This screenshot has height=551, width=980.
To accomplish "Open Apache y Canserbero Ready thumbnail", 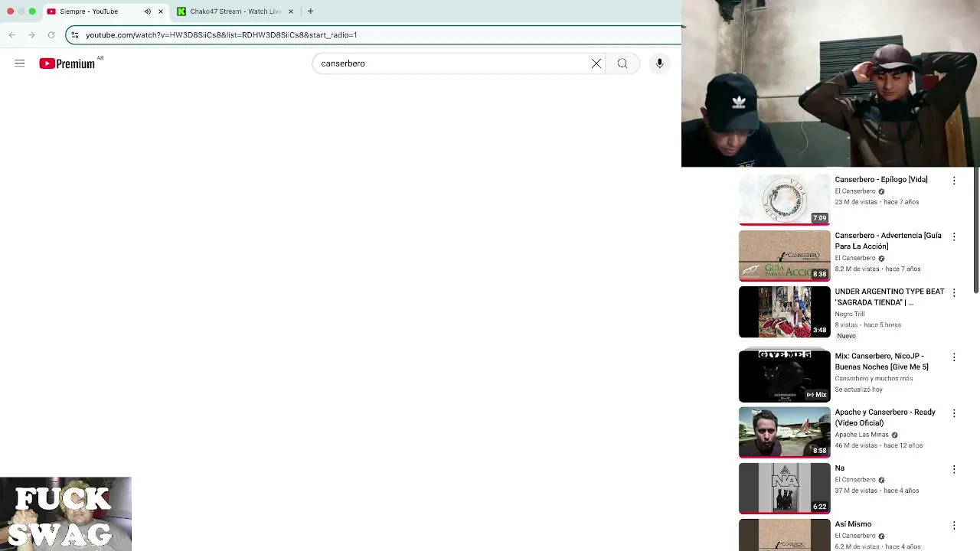I will [784, 432].
